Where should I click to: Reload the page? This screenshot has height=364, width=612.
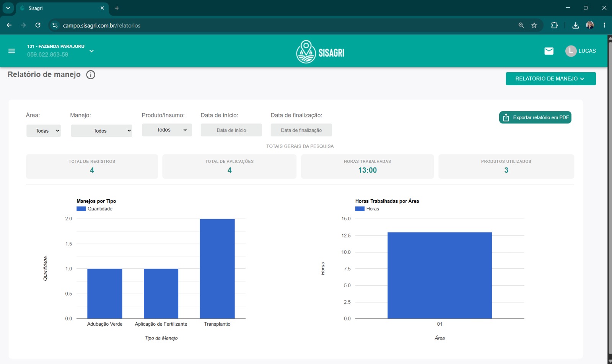(38, 25)
